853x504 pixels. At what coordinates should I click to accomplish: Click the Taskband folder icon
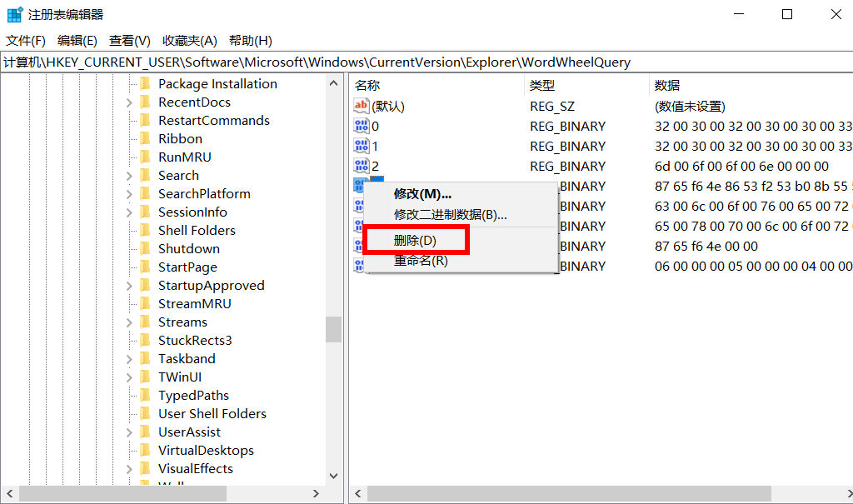[145, 358]
